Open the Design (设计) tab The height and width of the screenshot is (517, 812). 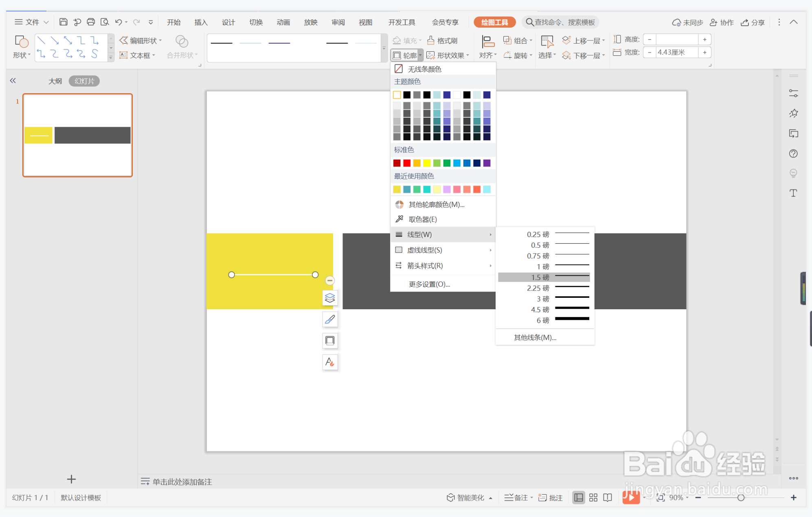click(228, 22)
